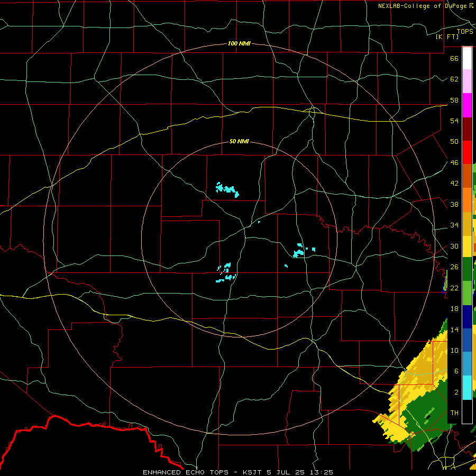476x476 pixels.
Task: Select the dark red legend swatch
Action: 467,129
